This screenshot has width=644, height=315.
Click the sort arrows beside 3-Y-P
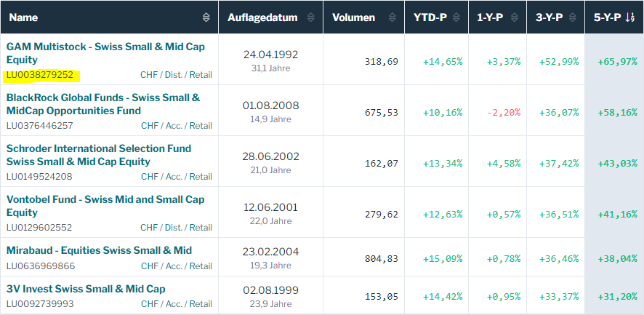[x=571, y=17]
